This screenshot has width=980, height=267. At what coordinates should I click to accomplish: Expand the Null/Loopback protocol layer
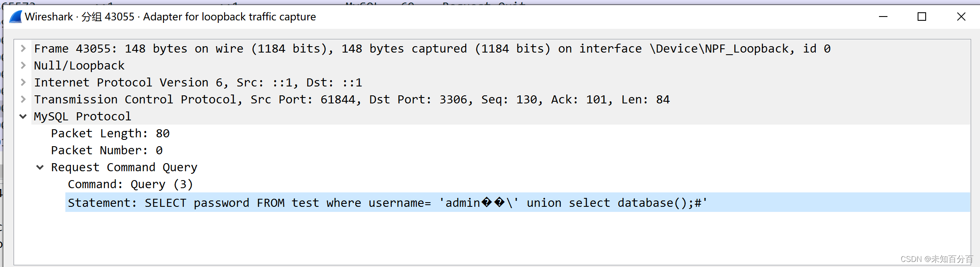[22, 65]
